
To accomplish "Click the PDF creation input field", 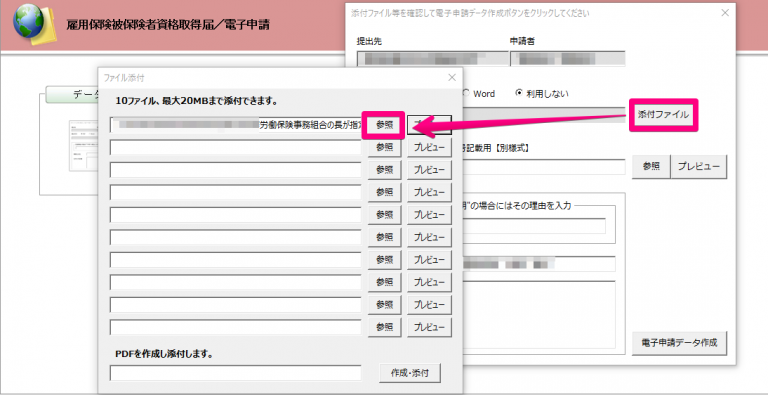I will coord(236,373).
